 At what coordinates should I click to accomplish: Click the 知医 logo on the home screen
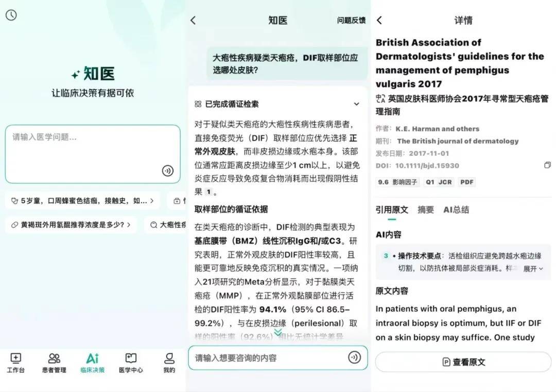[x=93, y=74]
